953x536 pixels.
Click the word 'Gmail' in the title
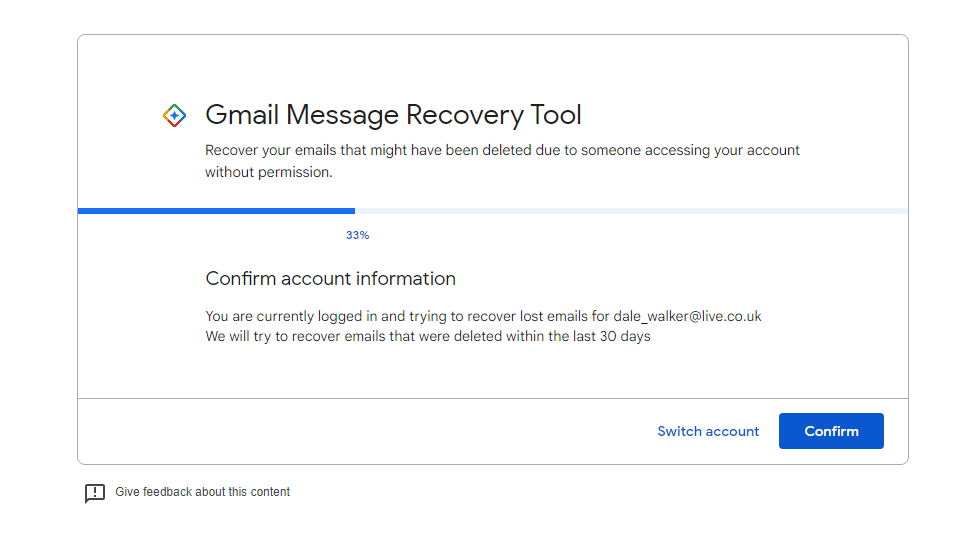[x=241, y=115]
